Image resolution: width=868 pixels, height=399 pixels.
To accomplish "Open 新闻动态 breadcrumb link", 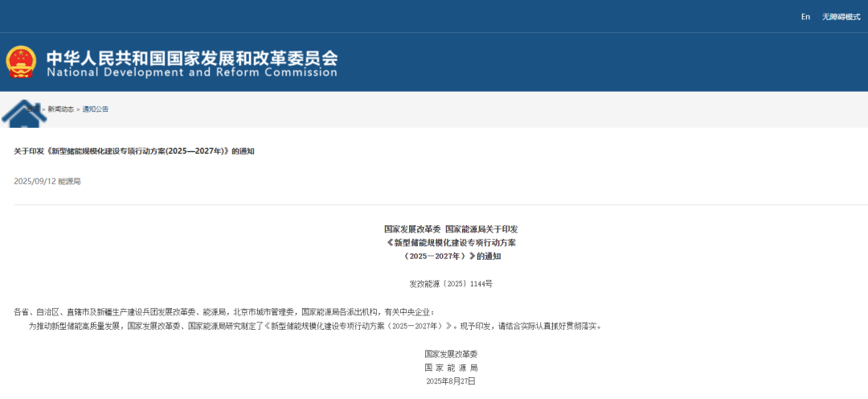I will (x=60, y=109).
